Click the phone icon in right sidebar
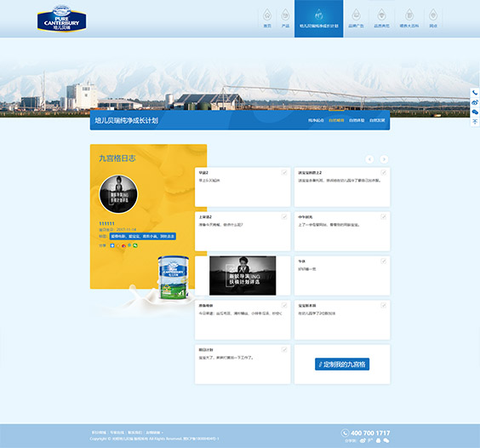This screenshot has height=448, width=480. (x=475, y=93)
